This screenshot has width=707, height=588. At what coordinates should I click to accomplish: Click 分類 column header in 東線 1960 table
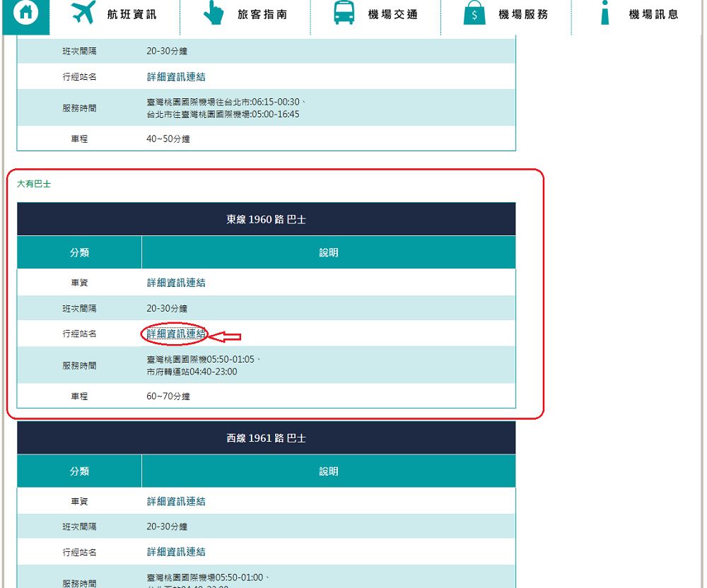[79, 252]
